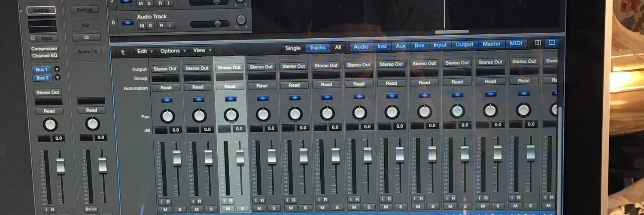Click the Audio FX slot on the Bnce strip
The height and width of the screenshot is (215, 644).
87,52
